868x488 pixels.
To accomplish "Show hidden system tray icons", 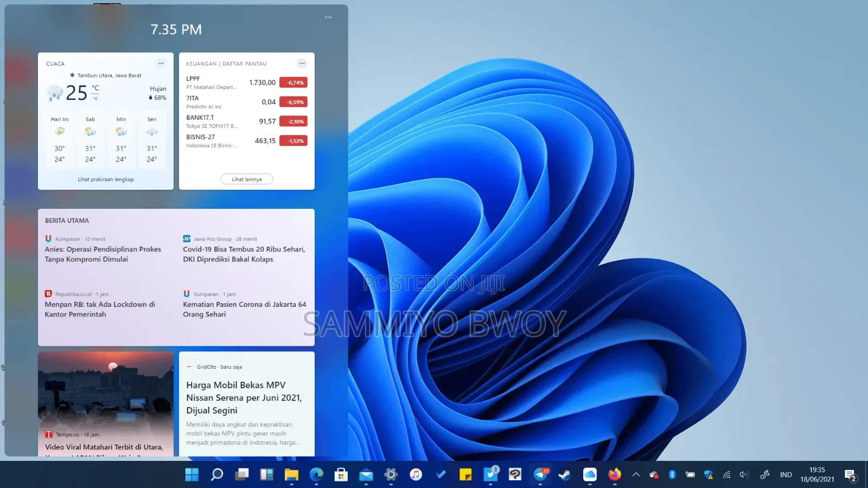I will (636, 474).
